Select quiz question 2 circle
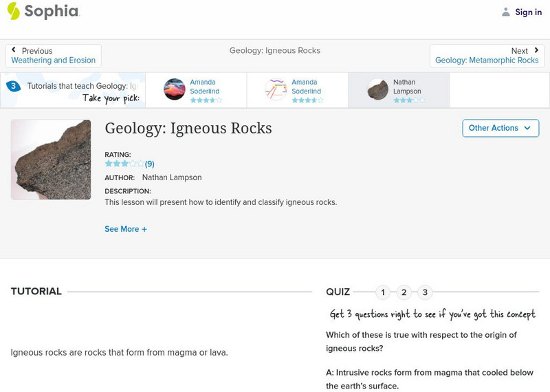Image resolution: width=550 pixels, height=392 pixels. coord(404,292)
